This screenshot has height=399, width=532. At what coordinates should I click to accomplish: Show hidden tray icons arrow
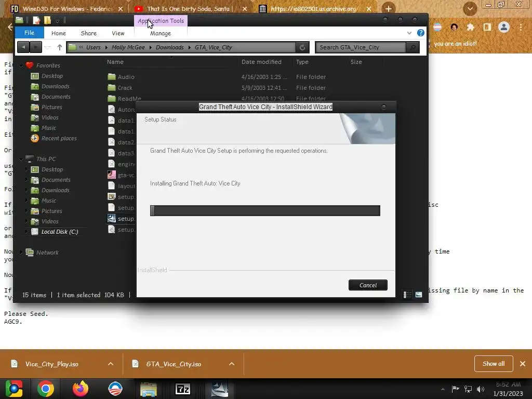point(443,389)
